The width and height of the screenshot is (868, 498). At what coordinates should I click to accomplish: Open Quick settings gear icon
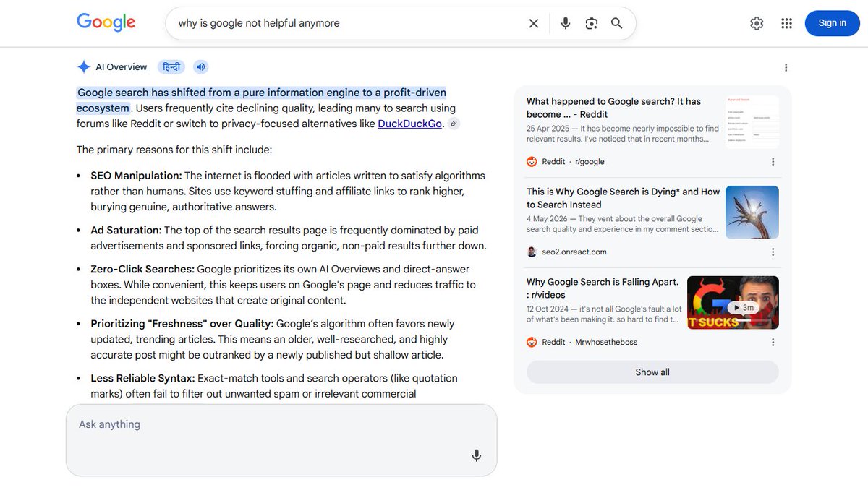[x=757, y=23]
